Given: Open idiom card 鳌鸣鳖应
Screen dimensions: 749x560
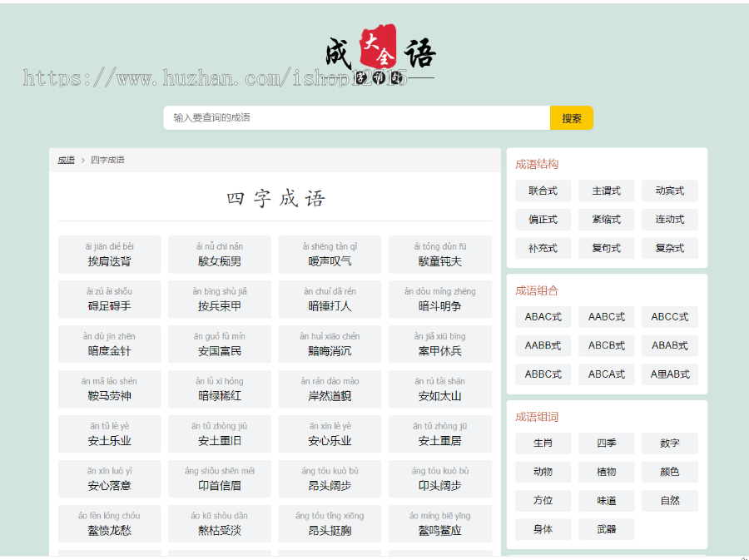Looking at the screenshot, I should pyautogui.click(x=440, y=523).
